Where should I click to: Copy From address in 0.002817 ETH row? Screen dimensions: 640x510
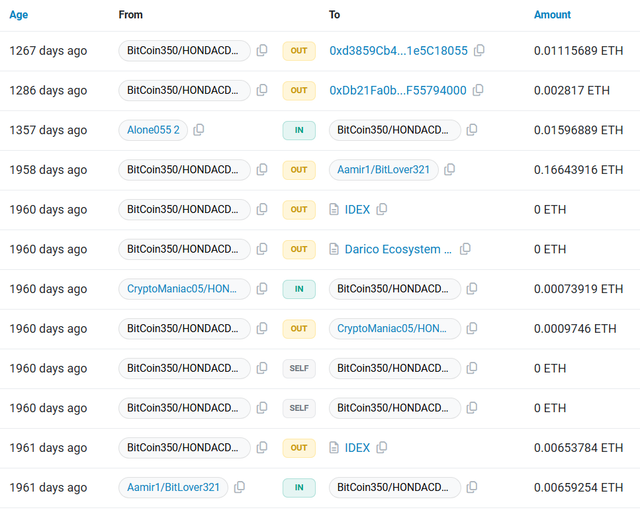pos(262,90)
